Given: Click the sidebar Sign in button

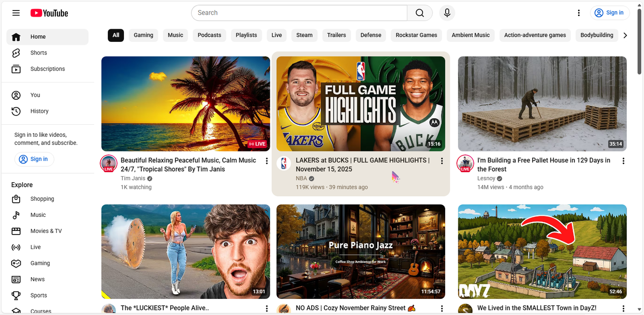Looking at the screenshot, I should 34,160.
